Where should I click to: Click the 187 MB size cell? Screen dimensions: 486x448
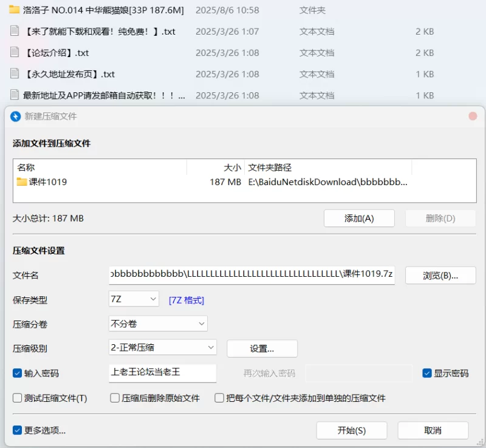click(225, 182)
